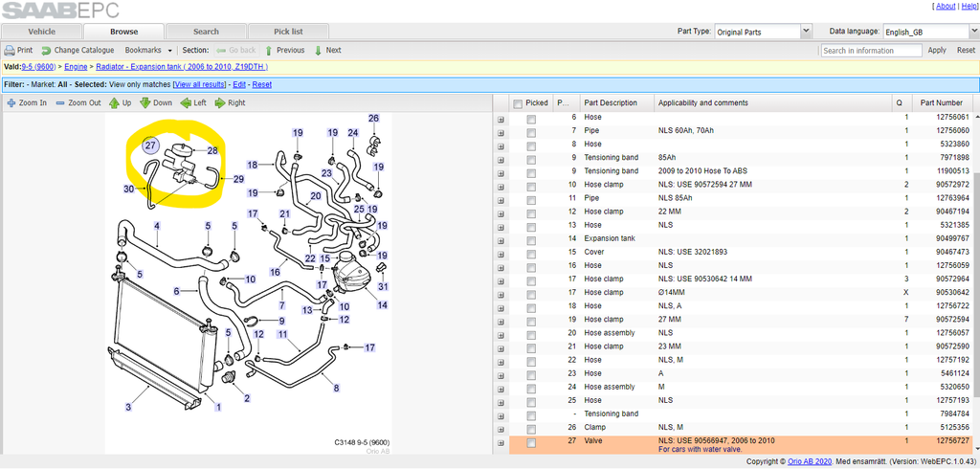
Task: Select callout 16 in the diagram
Action: 275,272
